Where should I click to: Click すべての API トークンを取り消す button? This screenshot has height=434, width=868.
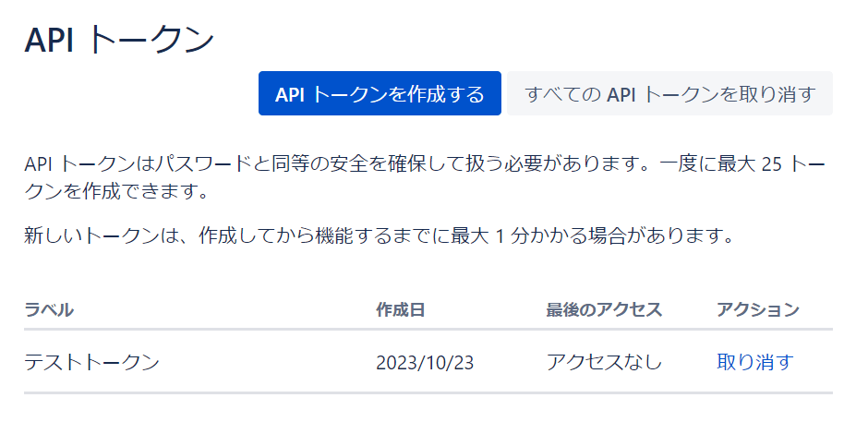669,93
